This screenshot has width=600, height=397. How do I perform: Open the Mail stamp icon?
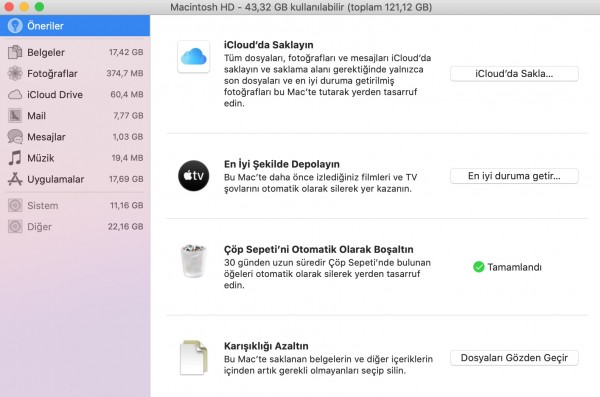click(x=15, y=116)
